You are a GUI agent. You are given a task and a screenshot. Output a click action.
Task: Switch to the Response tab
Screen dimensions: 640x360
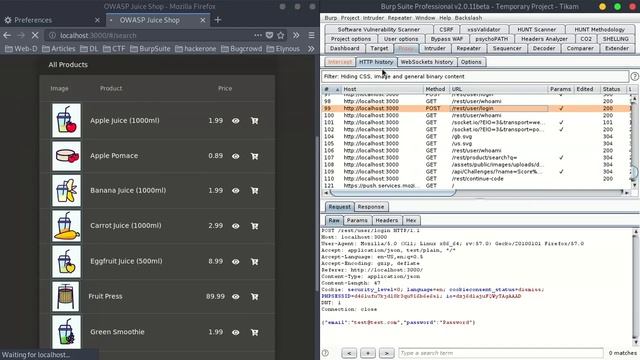click(x=371, y=207)
